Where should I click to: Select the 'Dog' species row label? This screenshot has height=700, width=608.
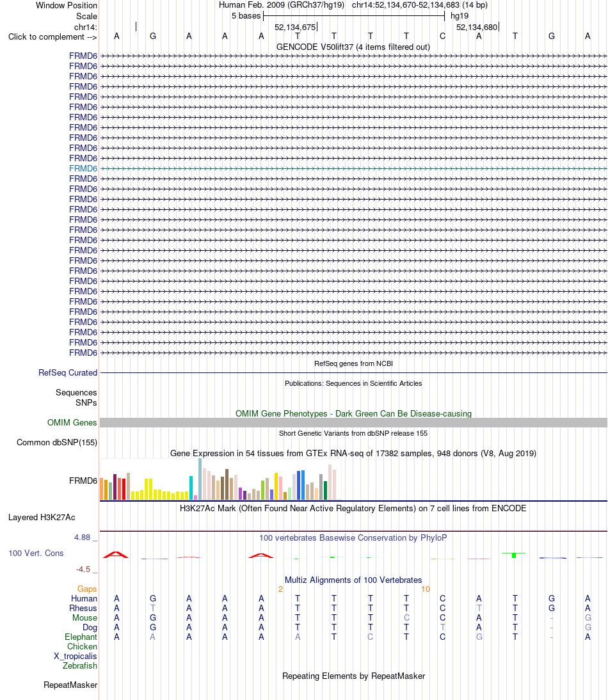click(90, 627)
